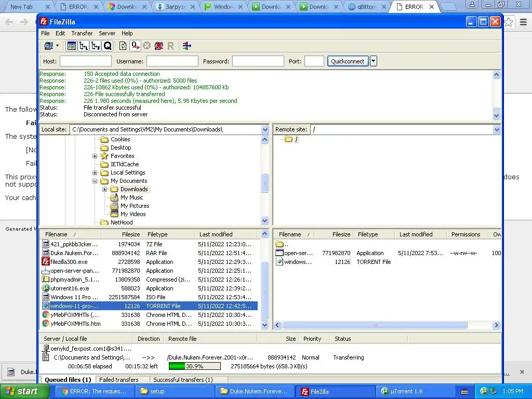Collapse the My Documents tree node
Image resolution: width=532 pixels, height=399 pixels.
pos(95,181)
